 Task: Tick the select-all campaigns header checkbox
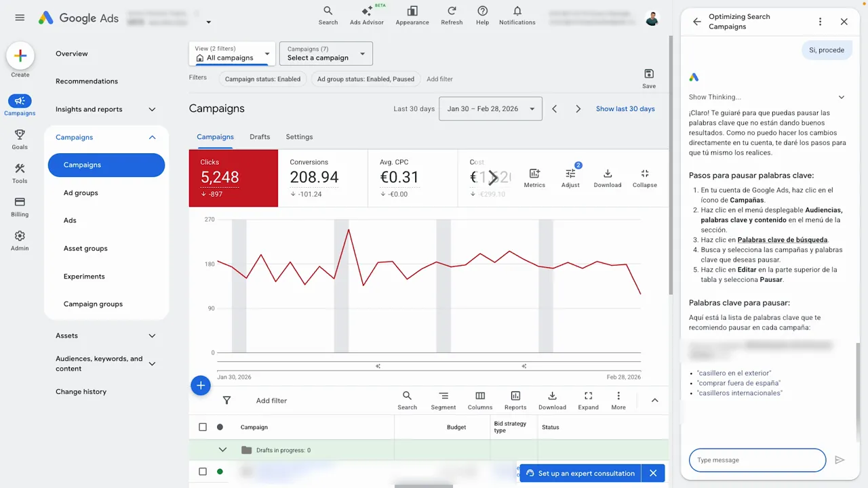point(203,427)
